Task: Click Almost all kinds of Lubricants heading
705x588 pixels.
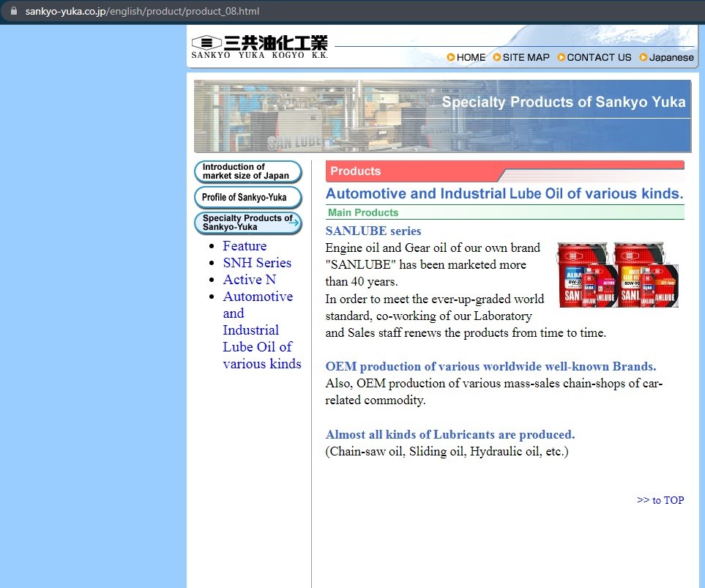Action: pyautogui.click(x=450, y=434)
